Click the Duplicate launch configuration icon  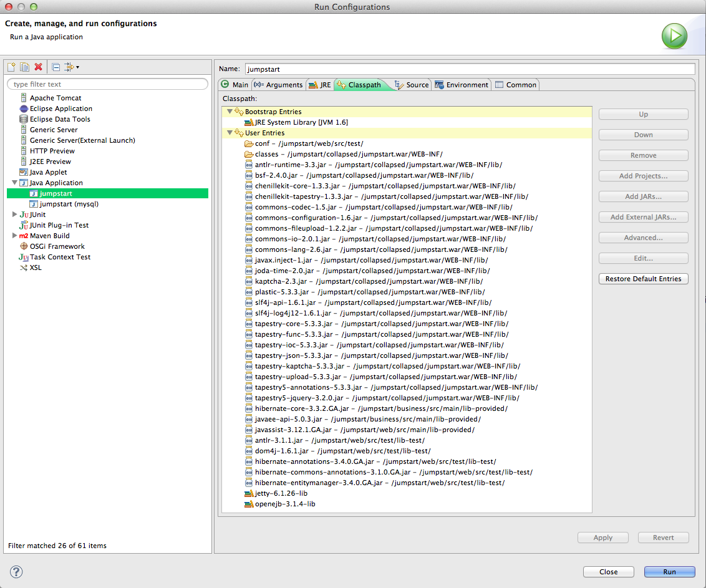point(25,67)
